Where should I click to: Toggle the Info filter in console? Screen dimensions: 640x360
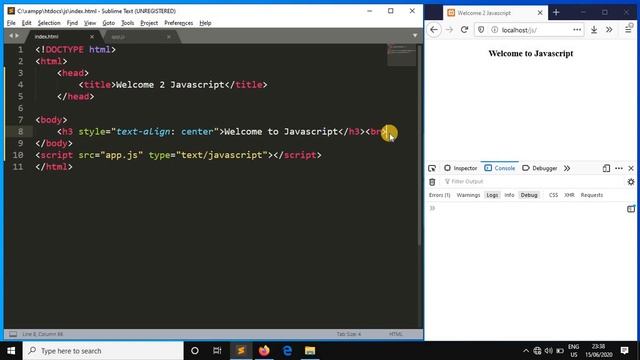pyautogui.click(x=509, y=195)
